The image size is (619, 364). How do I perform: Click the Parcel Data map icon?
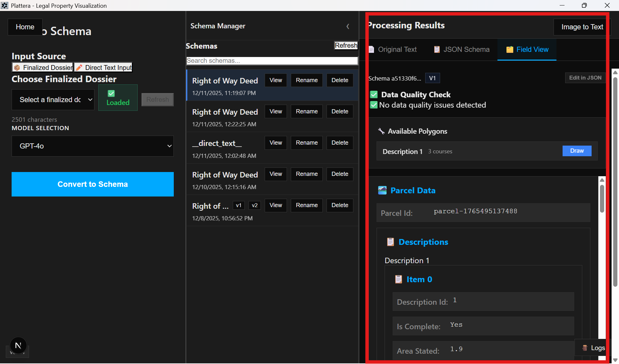[382, 190]
